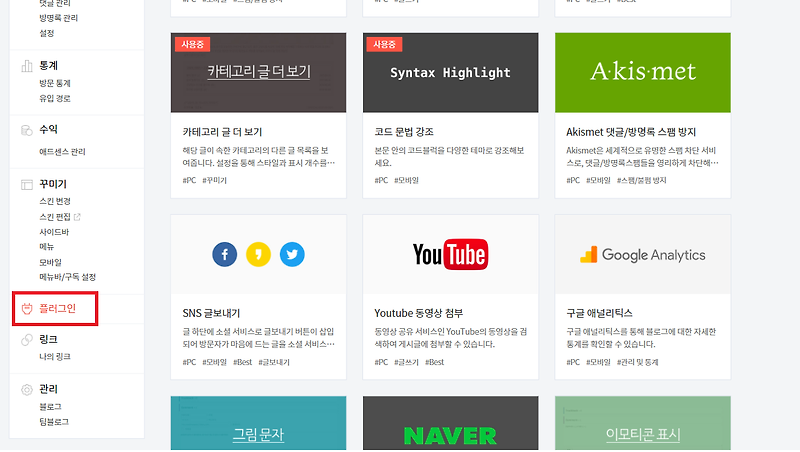Viewport: 800px width, 452px height.
Task: Click the Twitter share icon
Action: (x=292, y=254)
